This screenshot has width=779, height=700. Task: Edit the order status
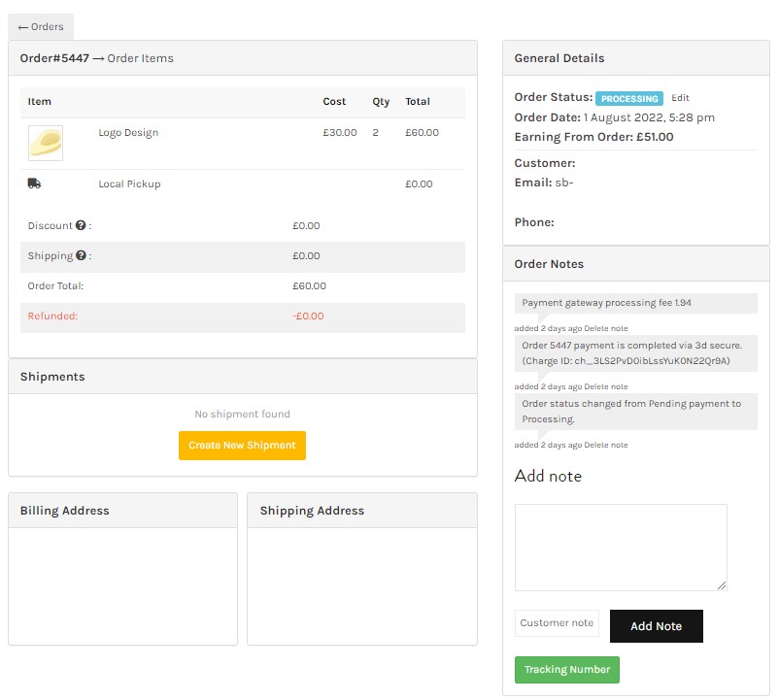tap(680, 98)
